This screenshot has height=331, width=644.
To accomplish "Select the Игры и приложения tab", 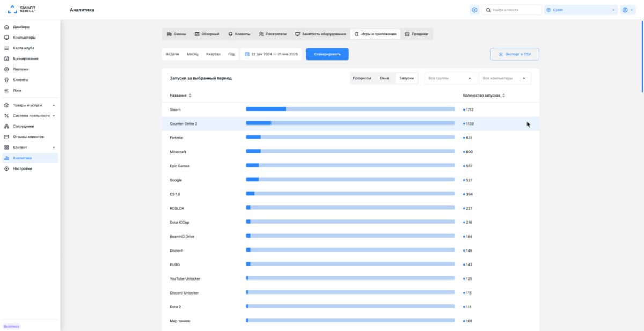I will click(375, 34).
